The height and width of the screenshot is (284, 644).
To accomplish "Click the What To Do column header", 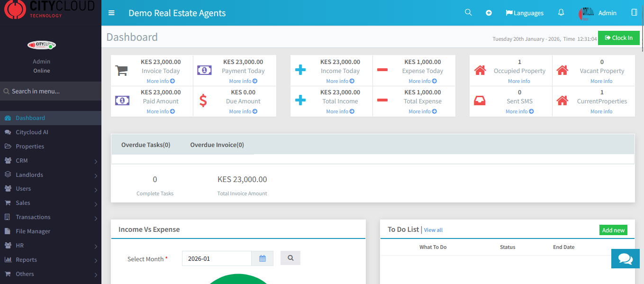I will tap(433, 247).
